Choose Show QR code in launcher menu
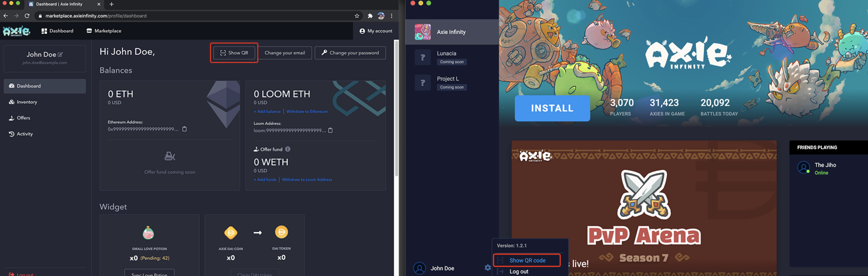Screen dimensions: 868x276 tap(527, 260)
